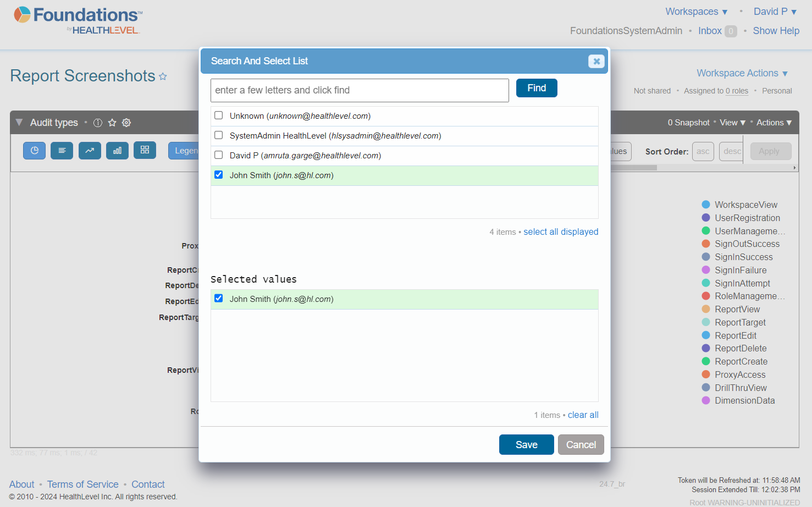Open the panel View menu
Viewport: 812px width, 507px height.
(x=732, y=123)
